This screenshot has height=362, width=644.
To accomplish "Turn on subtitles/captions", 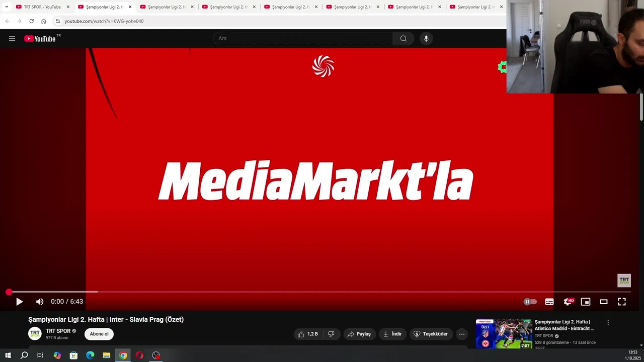I will (x=549, y=302).
